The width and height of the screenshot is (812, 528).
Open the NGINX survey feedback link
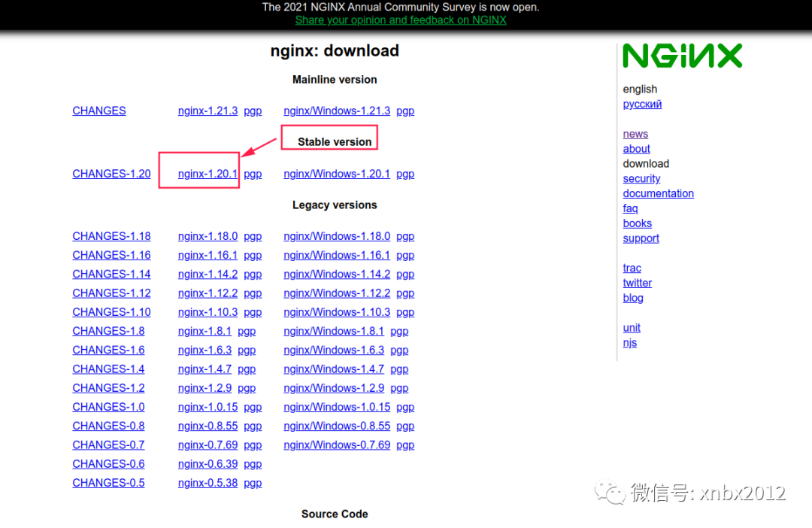coord(400,20)
